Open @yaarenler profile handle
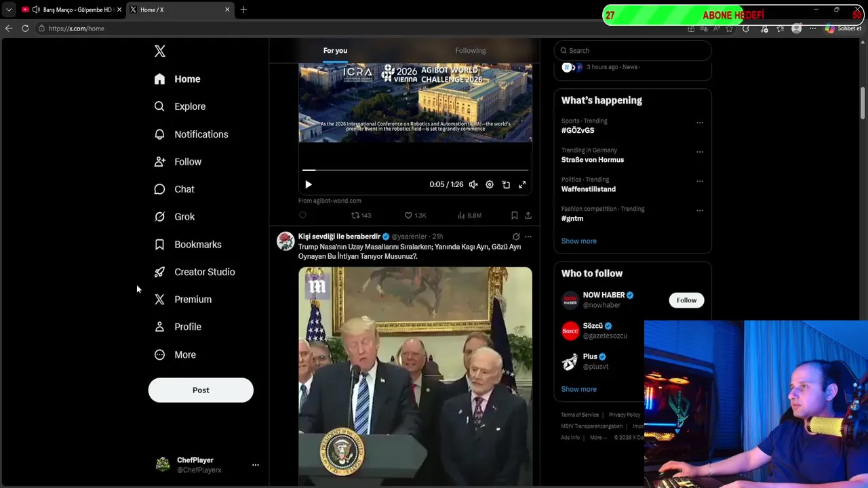The width and height of the screenshot is (868, 488). (x=409, y=237)
